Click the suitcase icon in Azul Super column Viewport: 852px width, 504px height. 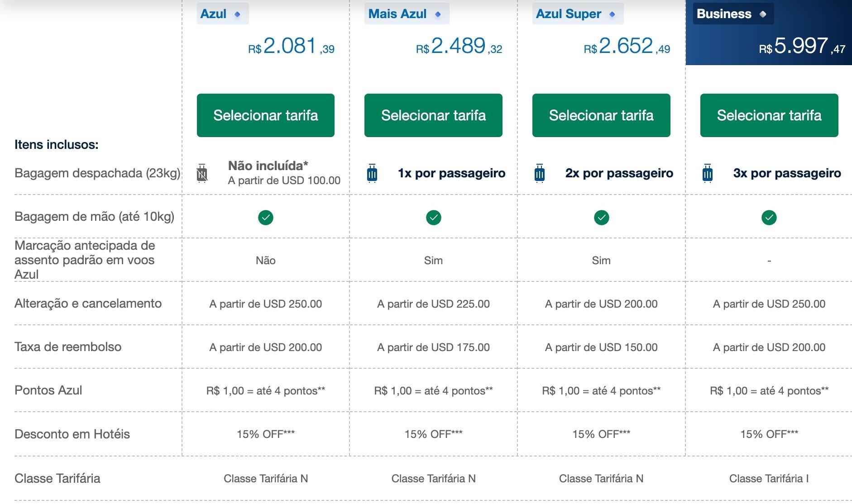pyautogui.click(x=540, y=173)
